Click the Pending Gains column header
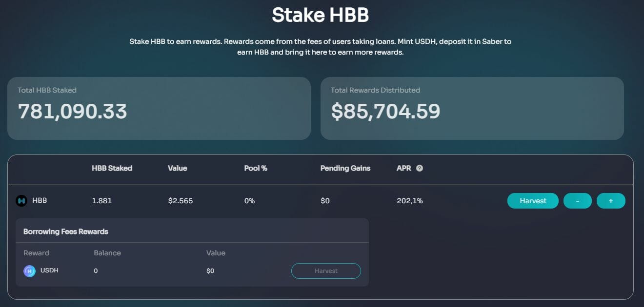The width and height of the screenshot is (644, 307). point(345,168)
